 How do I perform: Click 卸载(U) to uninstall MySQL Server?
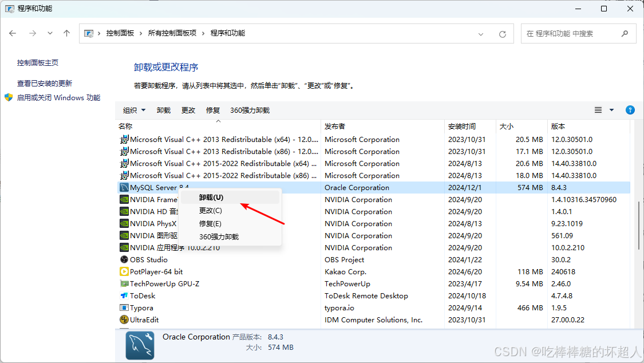[210, 197]
